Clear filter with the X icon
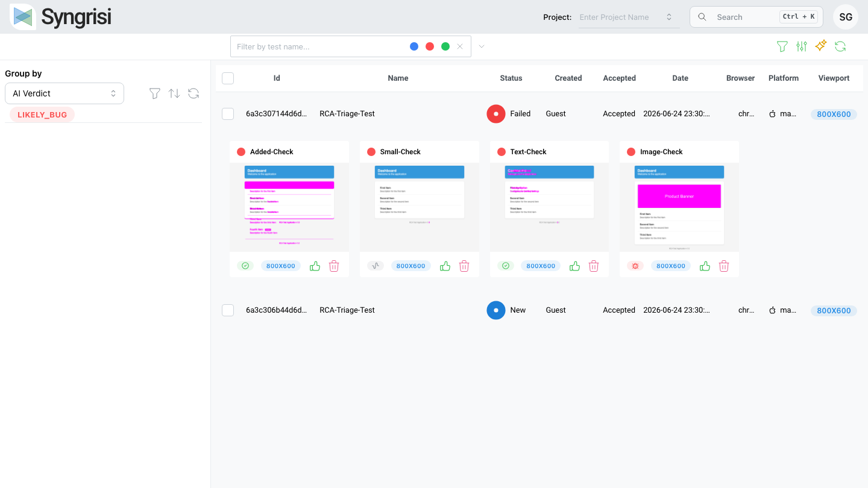Screen dimensions: 868x488 click(x=460, y=46)
